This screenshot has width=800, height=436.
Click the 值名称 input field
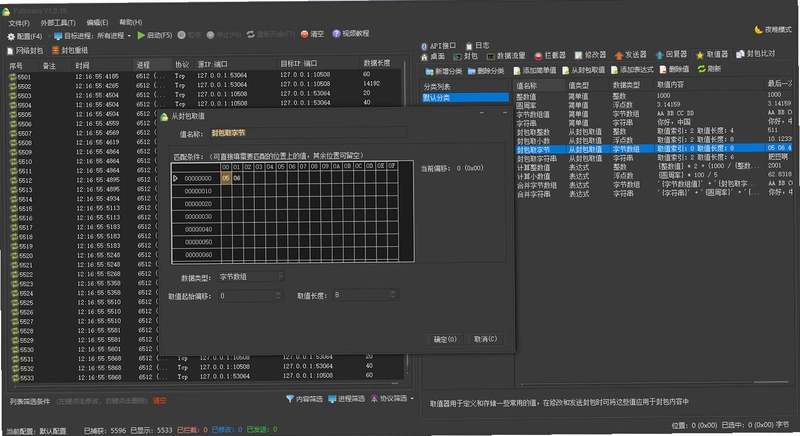pos(308,133)
